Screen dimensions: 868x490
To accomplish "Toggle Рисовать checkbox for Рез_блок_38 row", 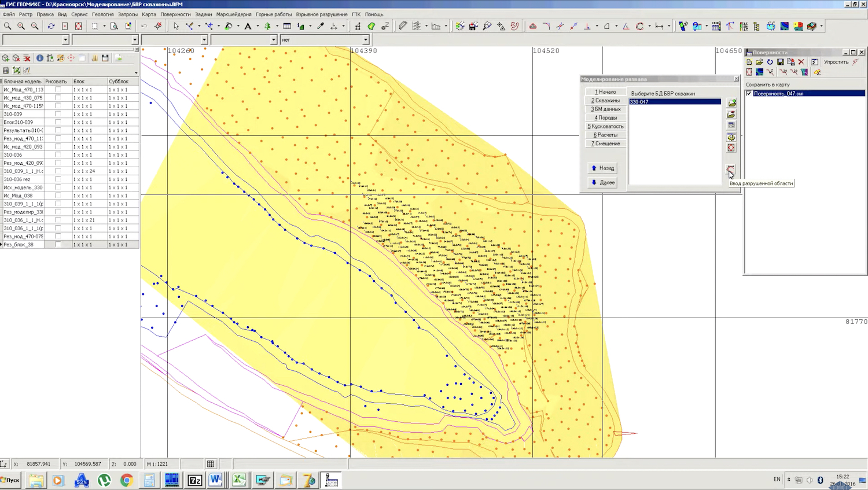I will (58, 245).
